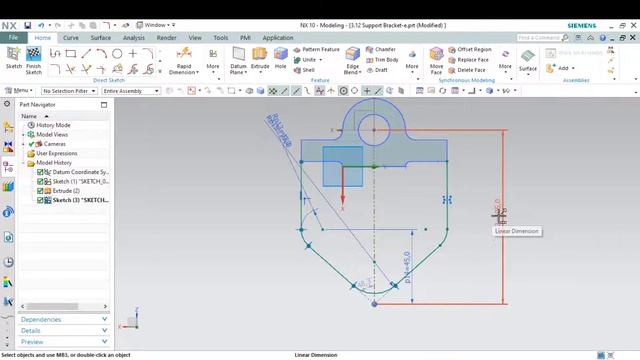Toggle checkbox for Sketch (1) item
The width and height of the screenshot is (640, 360).
(40, 182)
